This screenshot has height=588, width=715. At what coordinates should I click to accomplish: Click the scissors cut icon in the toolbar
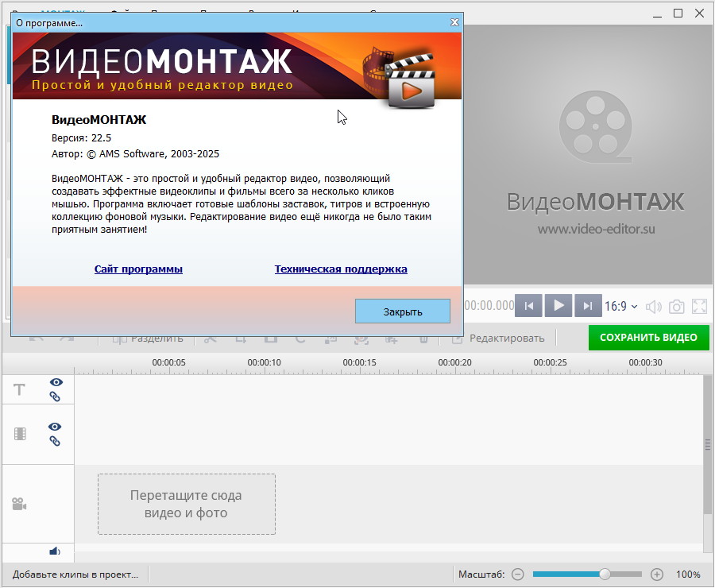click(211, 338)
